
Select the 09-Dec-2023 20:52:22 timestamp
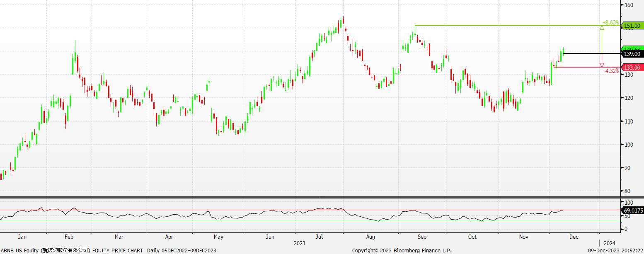point(615,250)
